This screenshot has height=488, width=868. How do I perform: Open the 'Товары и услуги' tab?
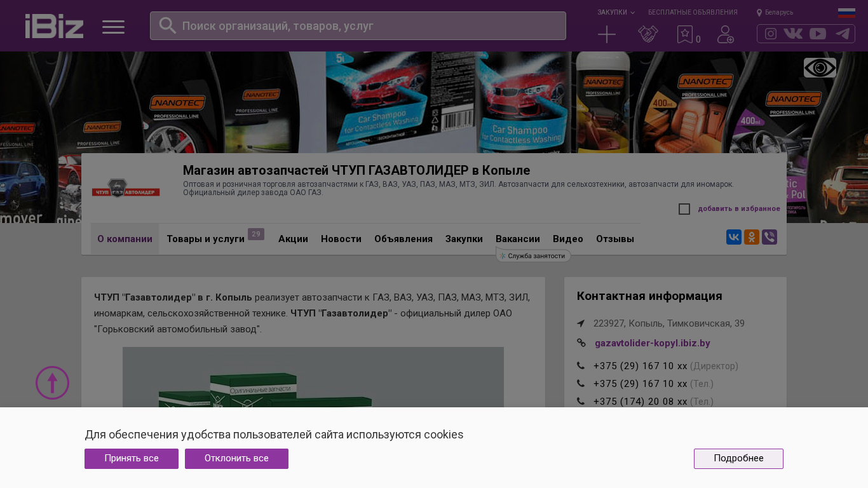click(205, 239)
